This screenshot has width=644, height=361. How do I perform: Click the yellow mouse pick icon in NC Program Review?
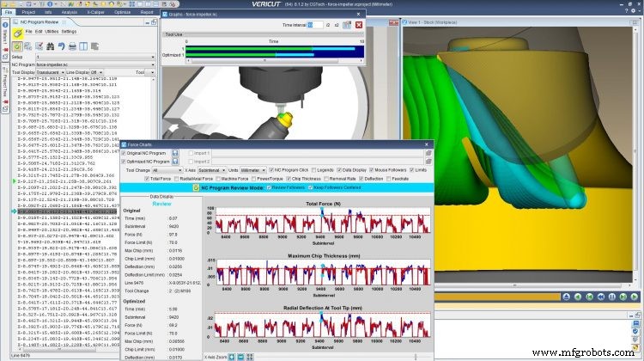pos(17,34)
